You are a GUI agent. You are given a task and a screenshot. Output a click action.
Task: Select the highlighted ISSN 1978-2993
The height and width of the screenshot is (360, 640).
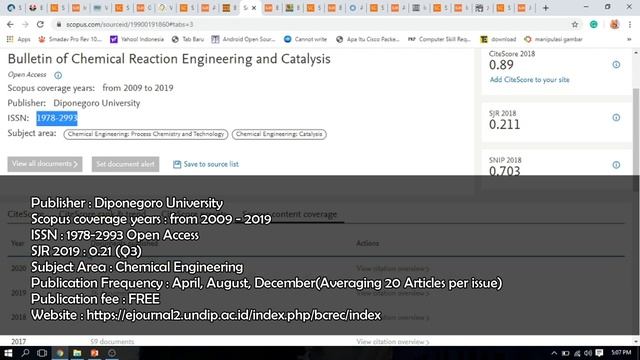[57, 118]
